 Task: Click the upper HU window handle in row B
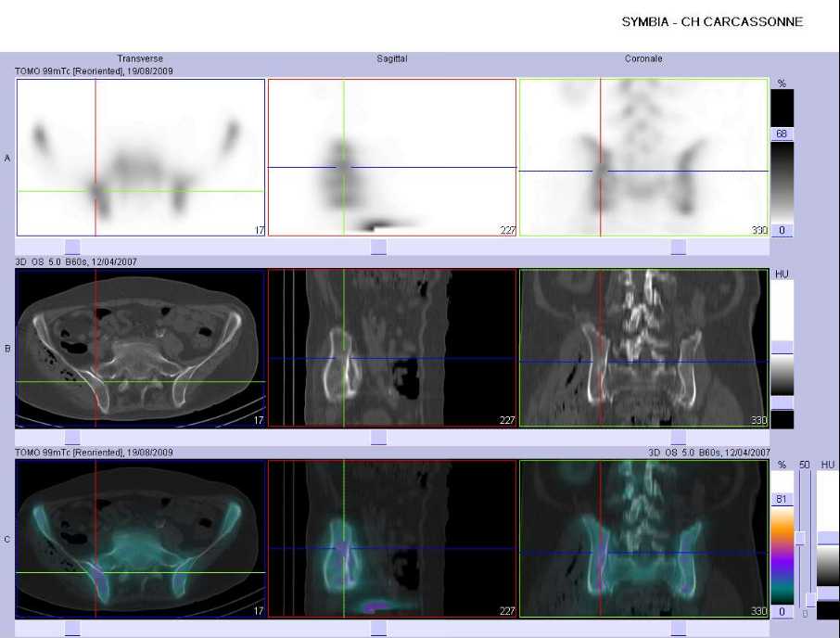point(782,347)
